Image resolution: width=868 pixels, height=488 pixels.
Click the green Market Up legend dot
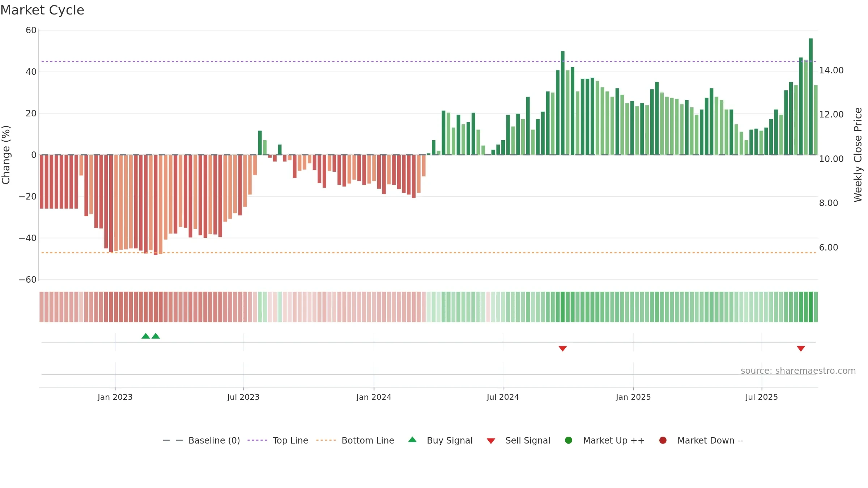coord(569,440)
